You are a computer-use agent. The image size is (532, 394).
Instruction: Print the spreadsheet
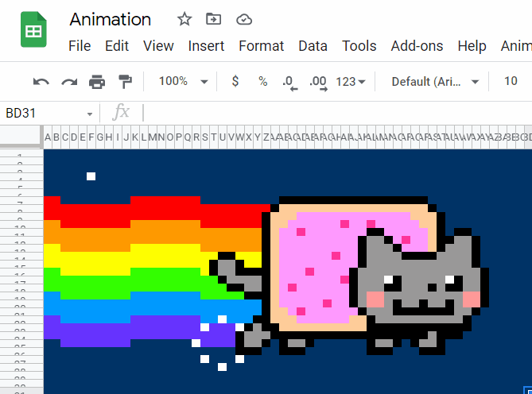coord(97,82)
